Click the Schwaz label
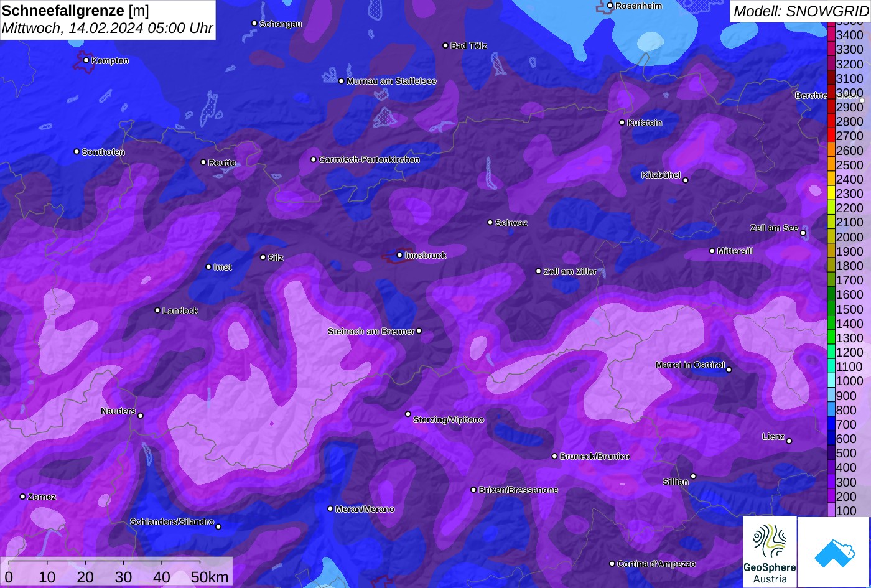This screenshot has width=871, height=588. pyautogui.click(x=511, y=223)
